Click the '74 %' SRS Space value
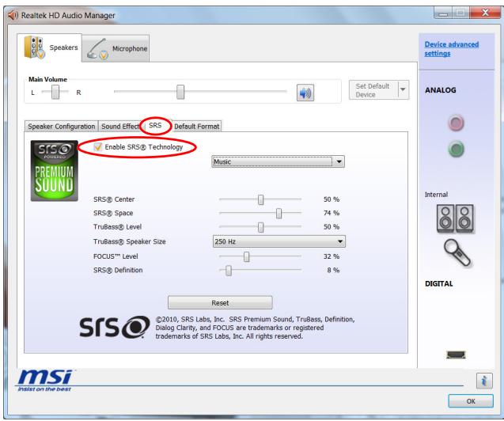Image resolution: width=504 pixels, height=421 pixels. 332,213
